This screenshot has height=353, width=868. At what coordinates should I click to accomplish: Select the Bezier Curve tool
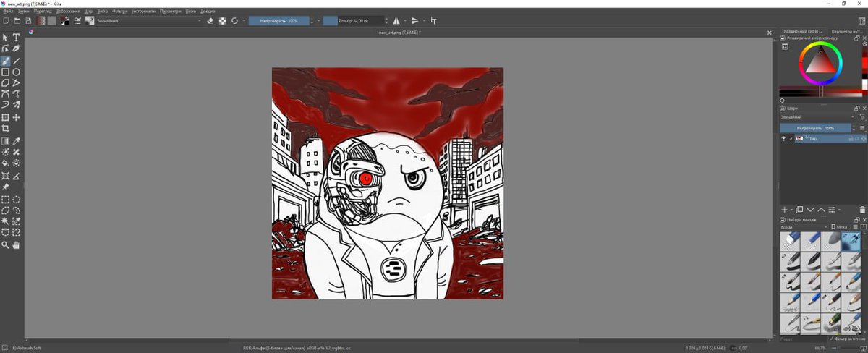[x=6, y=94]
